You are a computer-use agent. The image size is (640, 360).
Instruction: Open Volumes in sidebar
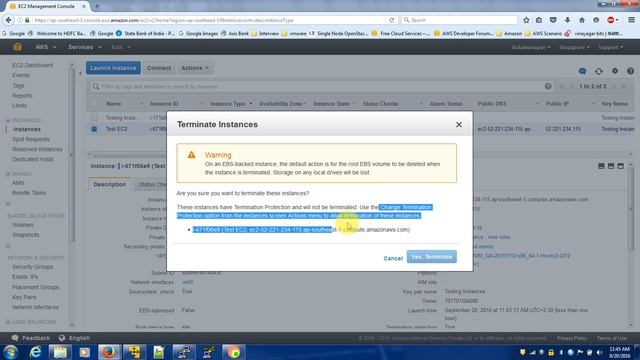(23, 225)
